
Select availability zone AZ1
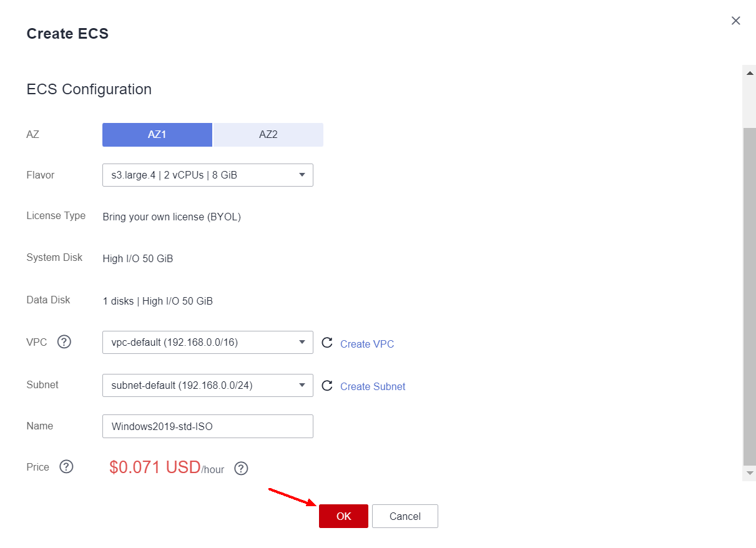pos(157,135)
